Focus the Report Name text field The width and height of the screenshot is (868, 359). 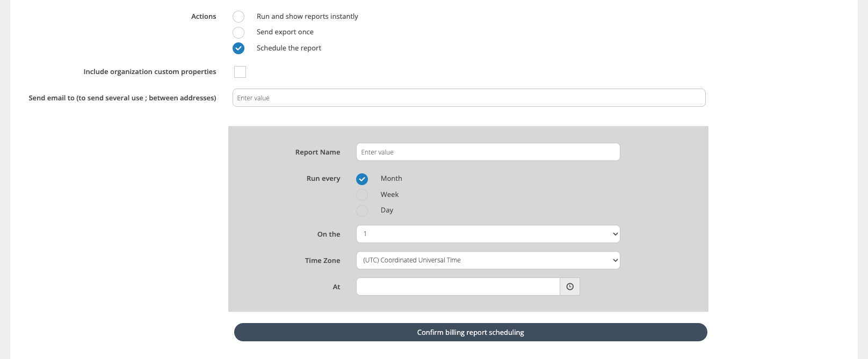488,152
